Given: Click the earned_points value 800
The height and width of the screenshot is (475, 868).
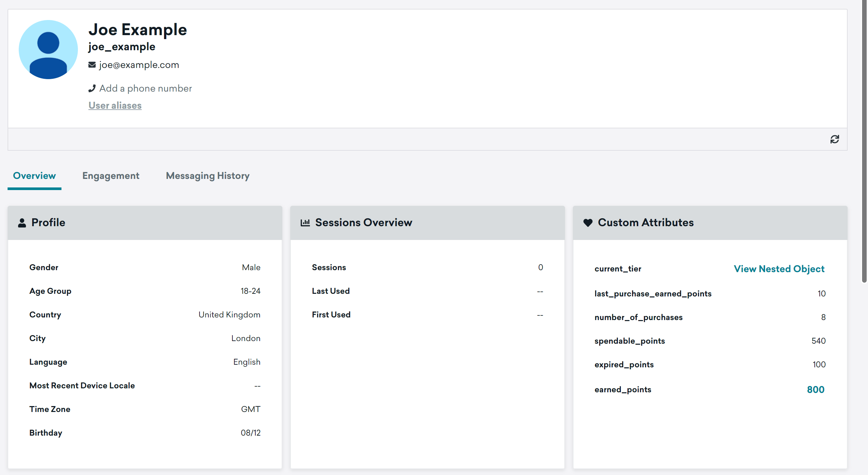Looking at the screenshot, I should point(815,390).
